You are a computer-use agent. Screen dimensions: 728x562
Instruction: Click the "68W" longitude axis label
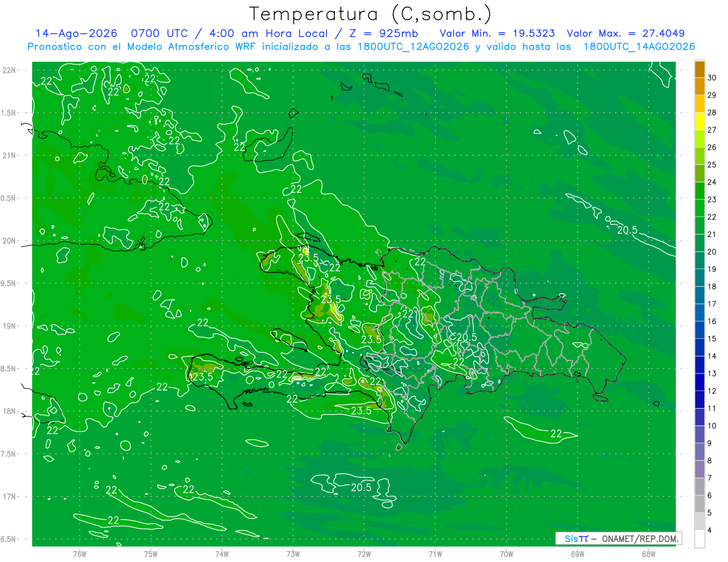coord(648,554)
